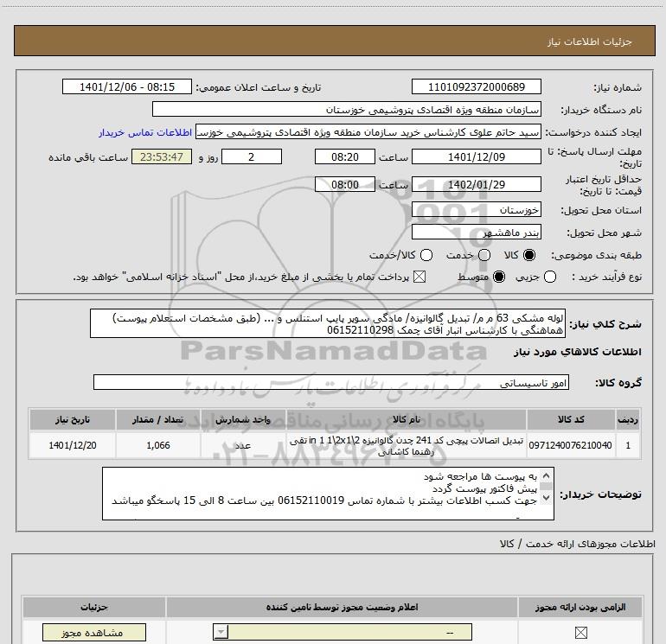Click the quantity cell 1,066

click(158, 445)
